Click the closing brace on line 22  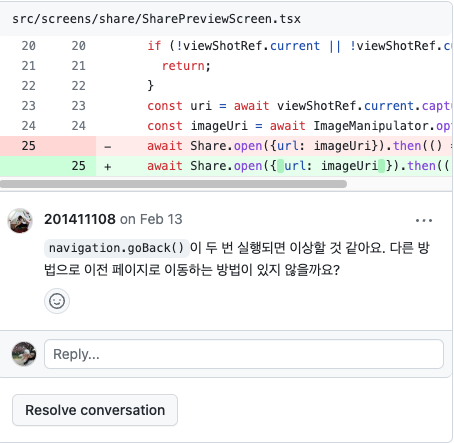[150, 86]
